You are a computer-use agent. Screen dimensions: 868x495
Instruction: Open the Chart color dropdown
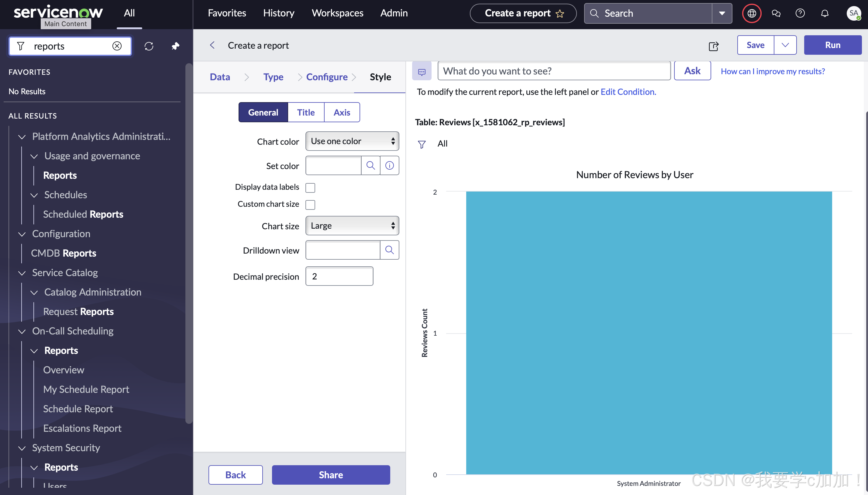click(x=352, y=141)
